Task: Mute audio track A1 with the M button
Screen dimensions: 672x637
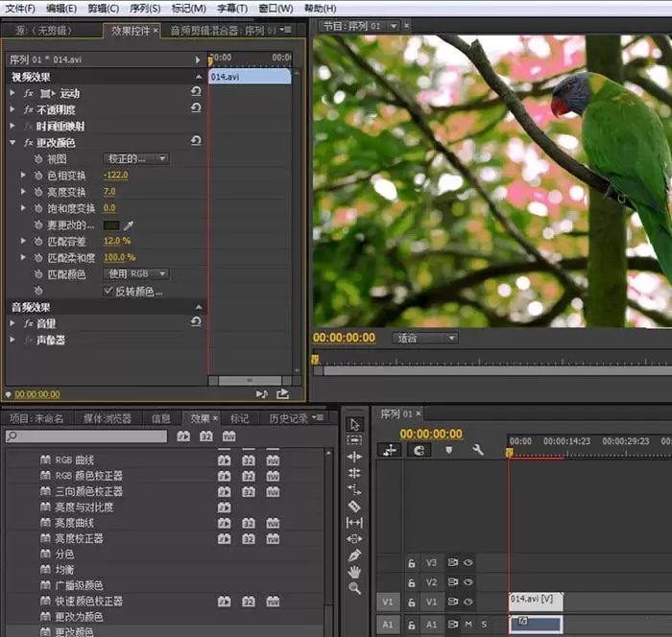Action: pos(468,625)
